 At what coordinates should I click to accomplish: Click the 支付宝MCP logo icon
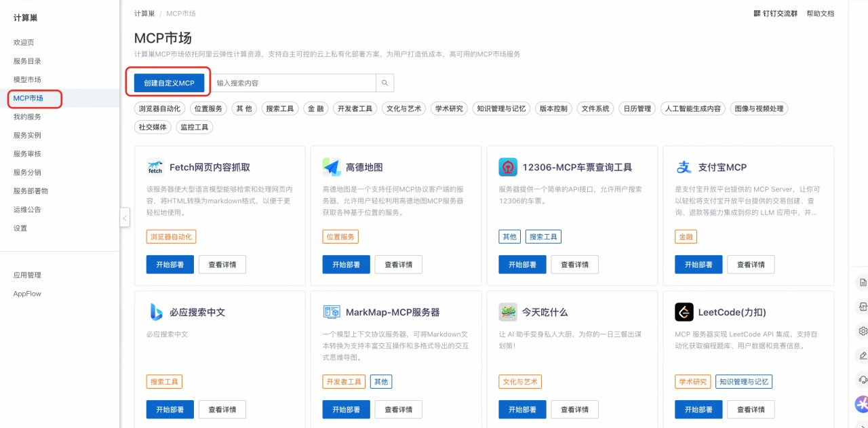[x=684, y=167]
